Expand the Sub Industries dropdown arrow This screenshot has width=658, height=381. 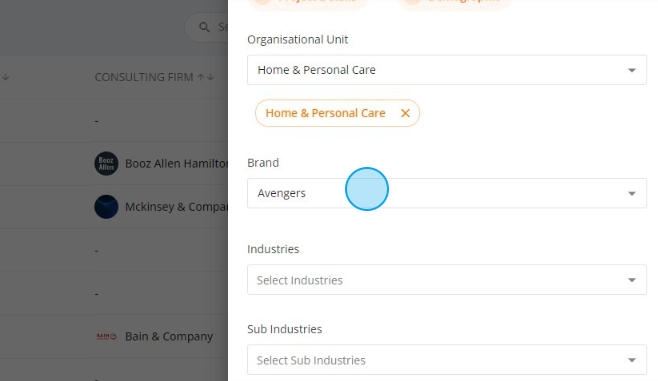tap(632, 360)
